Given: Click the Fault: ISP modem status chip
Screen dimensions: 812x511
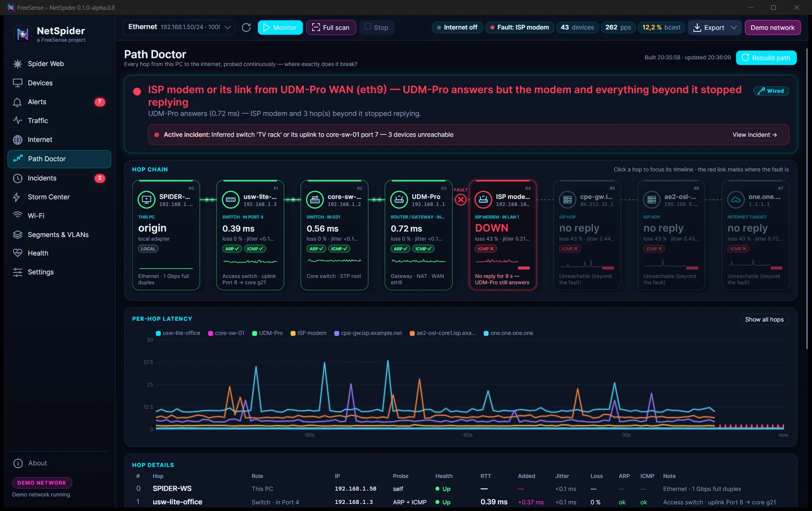Looking at the screenshot, I should coord(519,27).
